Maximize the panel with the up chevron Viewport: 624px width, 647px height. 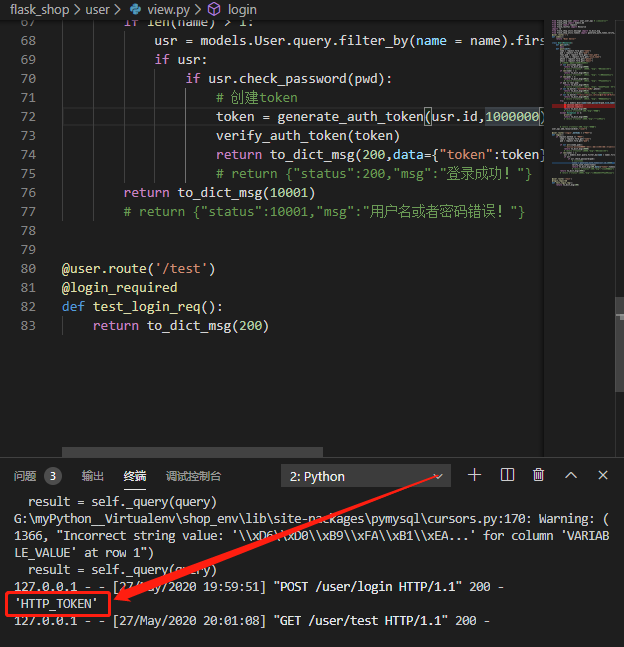point(571,475)
